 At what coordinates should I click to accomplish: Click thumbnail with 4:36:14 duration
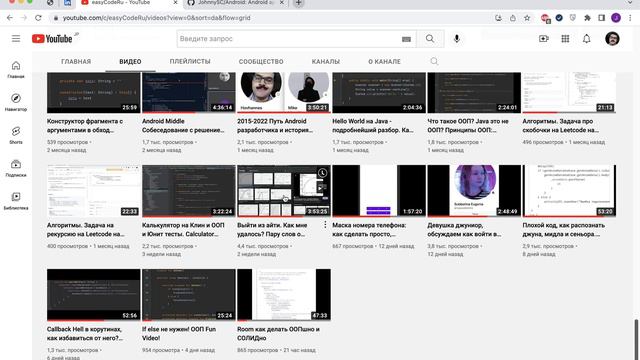point(189,93)
